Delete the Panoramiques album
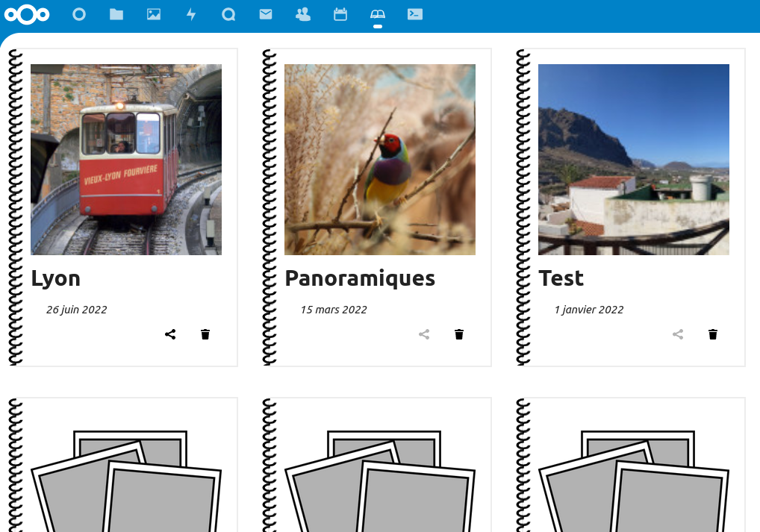The image size is (760, 532). coord(459,334)
